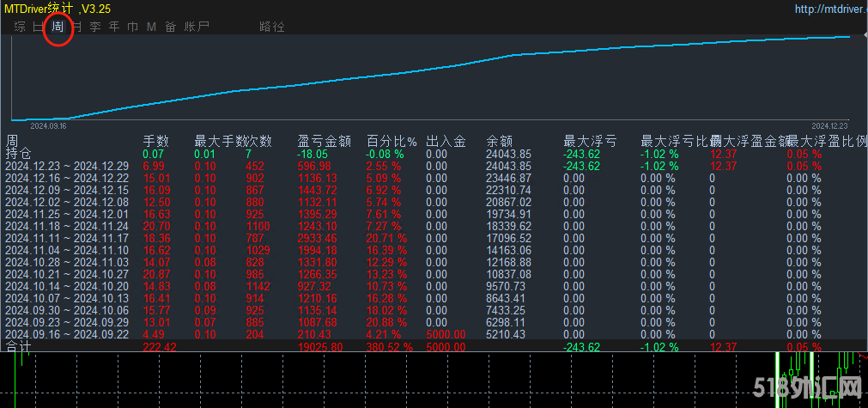Viewport: 868px width, 408px height.
Task: Click the chart end date label 2024.12.23
Action: click(830, 125)
